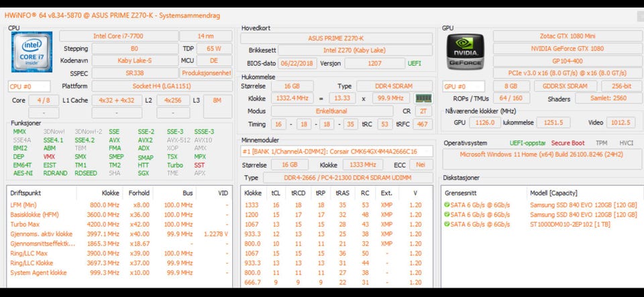This screenshot has width=644, height=297.
Task: Select the ST1000DM010-2EP102 drive row
Action: pos(541,225)
